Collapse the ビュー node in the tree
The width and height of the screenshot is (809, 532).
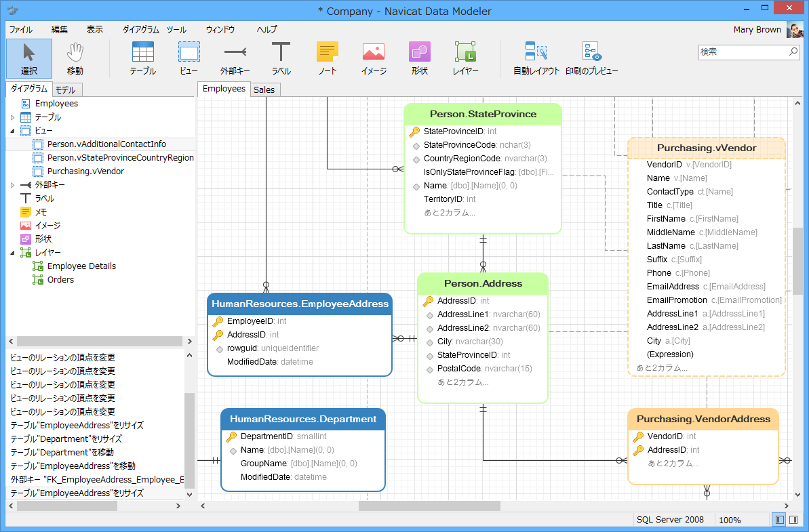[x=12, y=131]
